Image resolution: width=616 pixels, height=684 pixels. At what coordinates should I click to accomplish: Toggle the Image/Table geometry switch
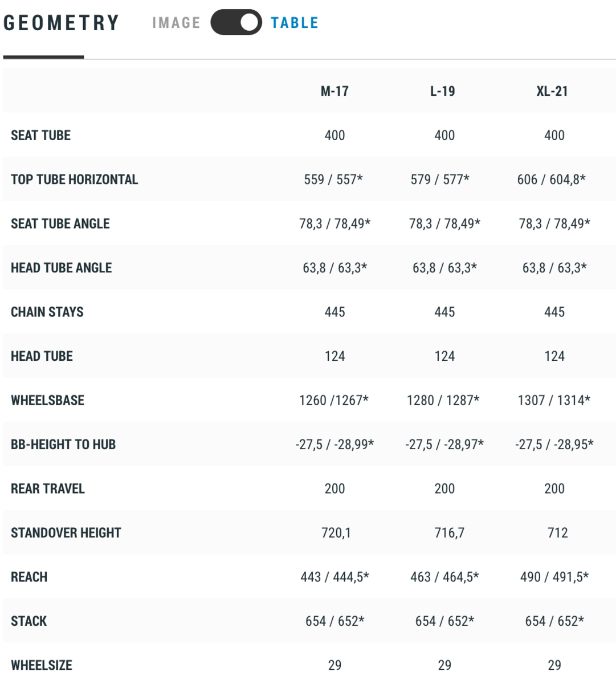236,23
